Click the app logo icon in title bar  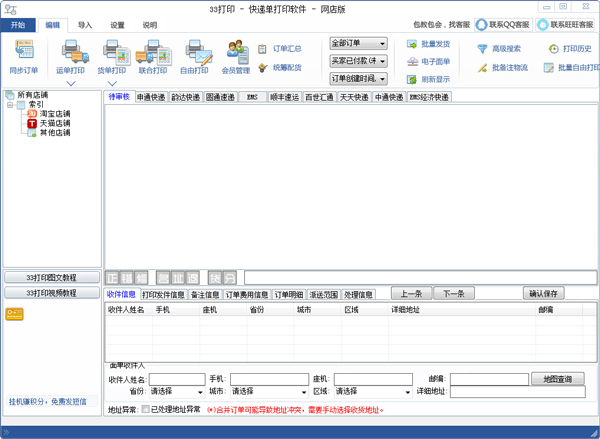click(10, 10)
